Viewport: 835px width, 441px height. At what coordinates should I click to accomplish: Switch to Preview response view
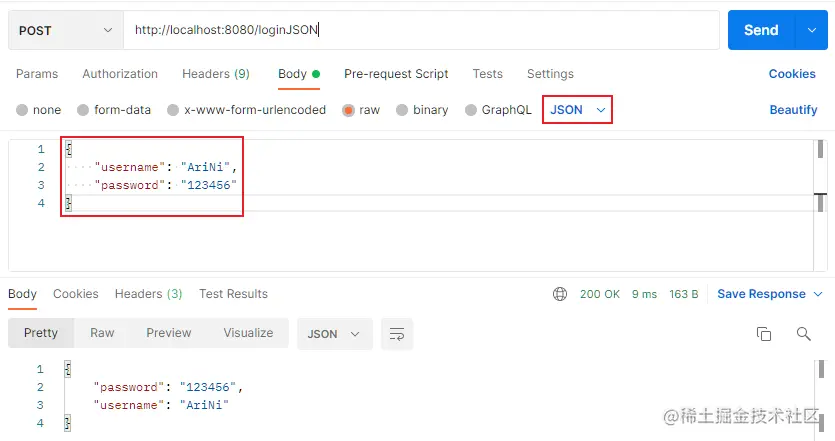click(169, 333)
